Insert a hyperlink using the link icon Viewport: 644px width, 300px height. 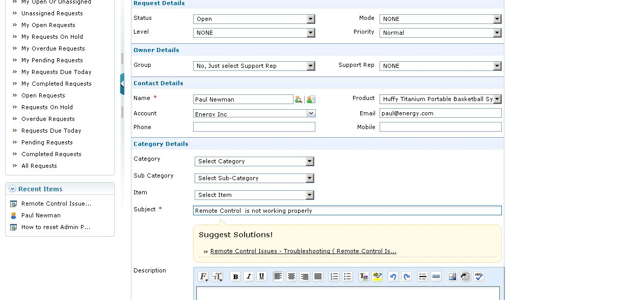(x=436, y=277)
